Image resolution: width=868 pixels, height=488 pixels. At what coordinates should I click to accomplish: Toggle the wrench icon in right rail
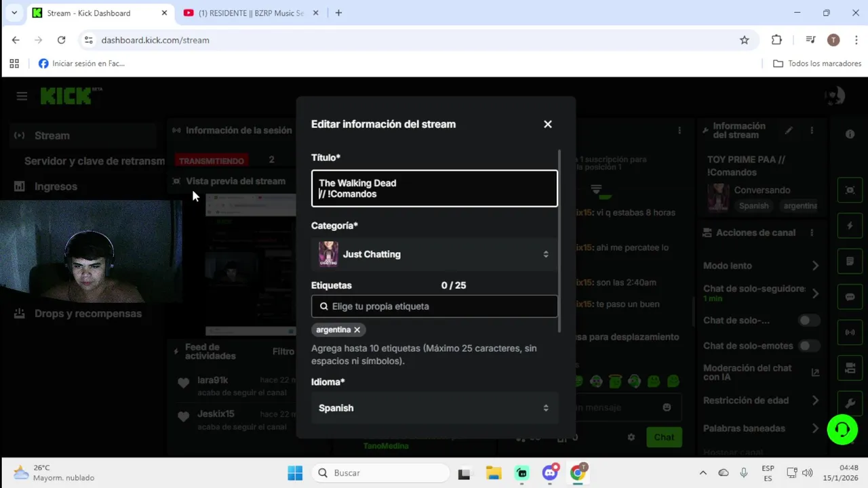point(850,403)
